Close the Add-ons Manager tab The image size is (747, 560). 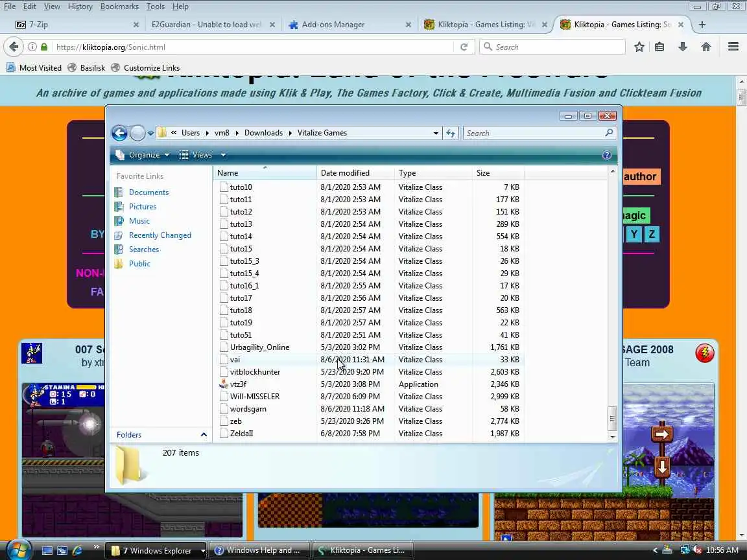coord(409,24)
